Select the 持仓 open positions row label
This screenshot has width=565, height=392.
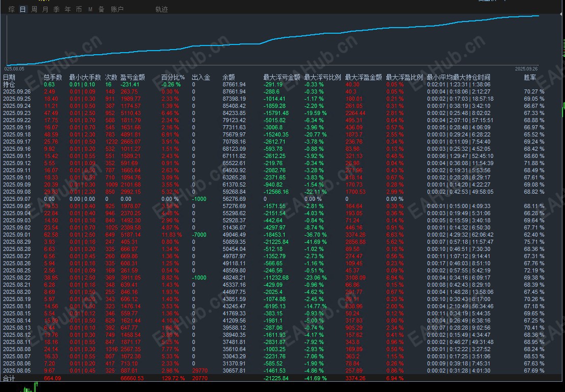[x=9, y=84]
